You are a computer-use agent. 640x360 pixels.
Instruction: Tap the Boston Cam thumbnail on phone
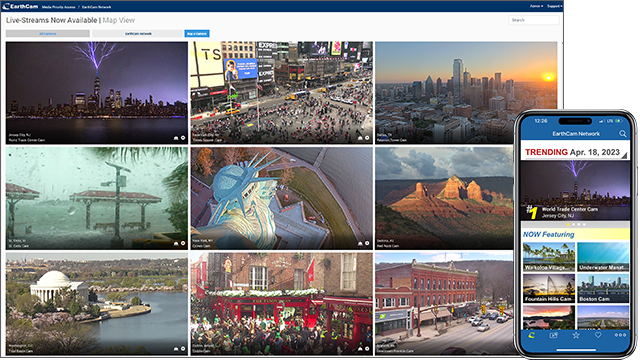click(x=603, y=288)
